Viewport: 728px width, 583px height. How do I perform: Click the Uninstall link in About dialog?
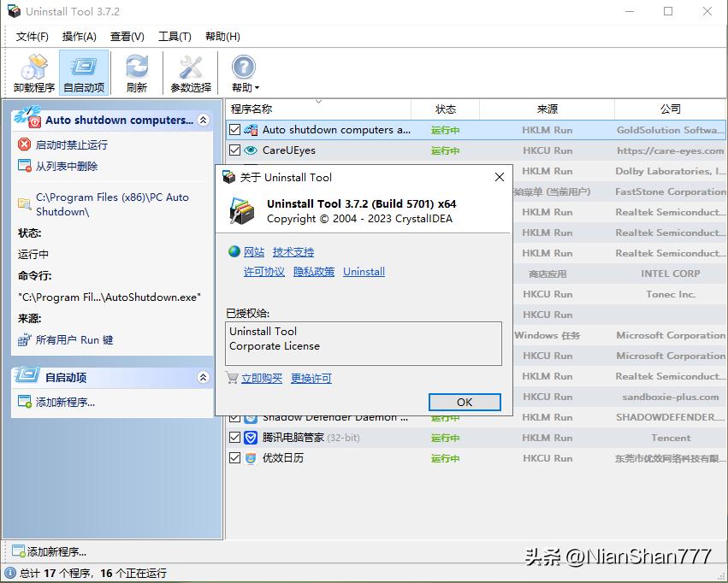coord(364,272)
